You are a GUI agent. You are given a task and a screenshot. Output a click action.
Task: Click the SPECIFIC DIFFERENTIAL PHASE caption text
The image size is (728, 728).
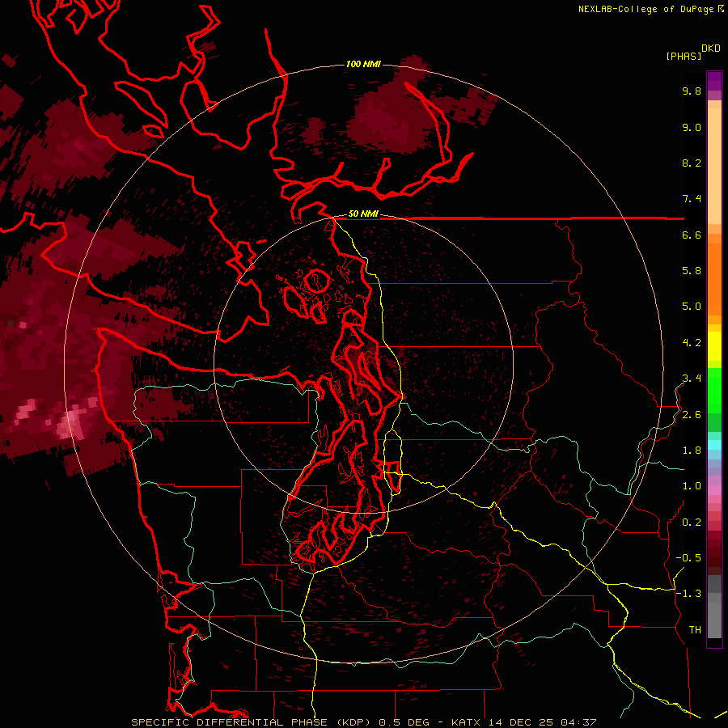click(x=230, y=722)
